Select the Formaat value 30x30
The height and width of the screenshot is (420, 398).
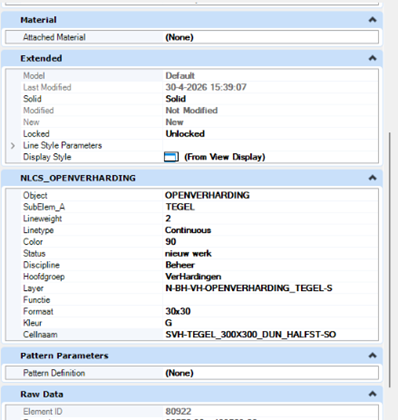178,312
